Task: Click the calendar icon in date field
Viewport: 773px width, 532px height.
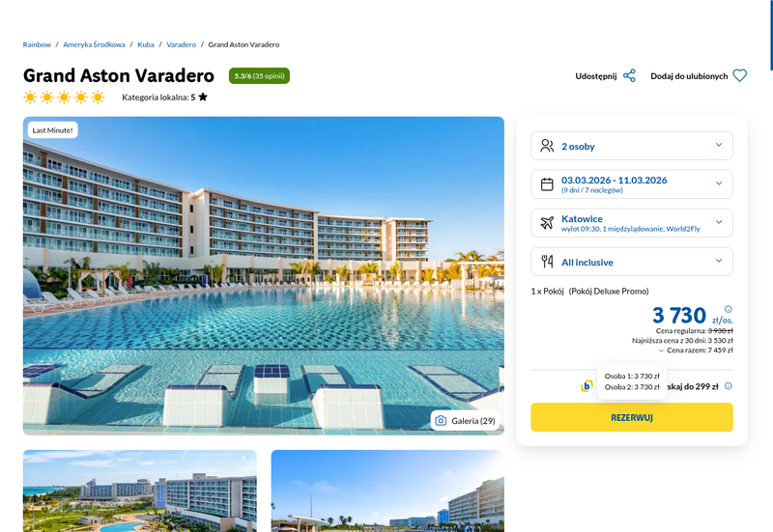Action: point(547,184)
